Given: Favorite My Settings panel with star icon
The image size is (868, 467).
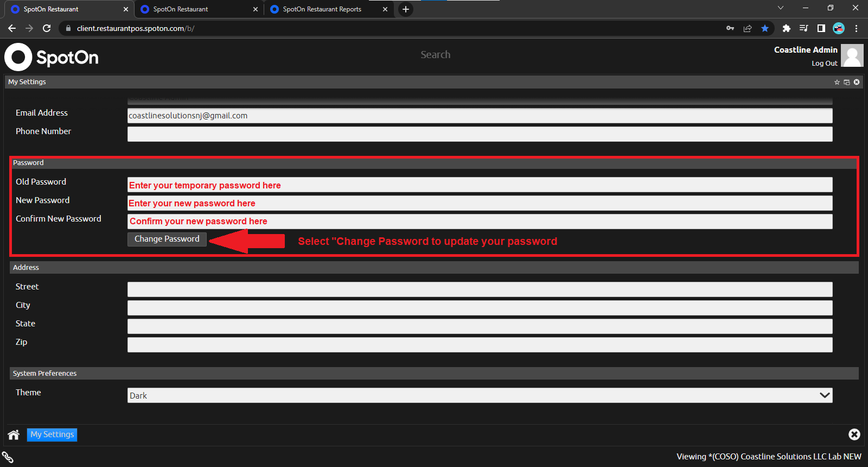Looking at the screenshot, I should (837, 82).
